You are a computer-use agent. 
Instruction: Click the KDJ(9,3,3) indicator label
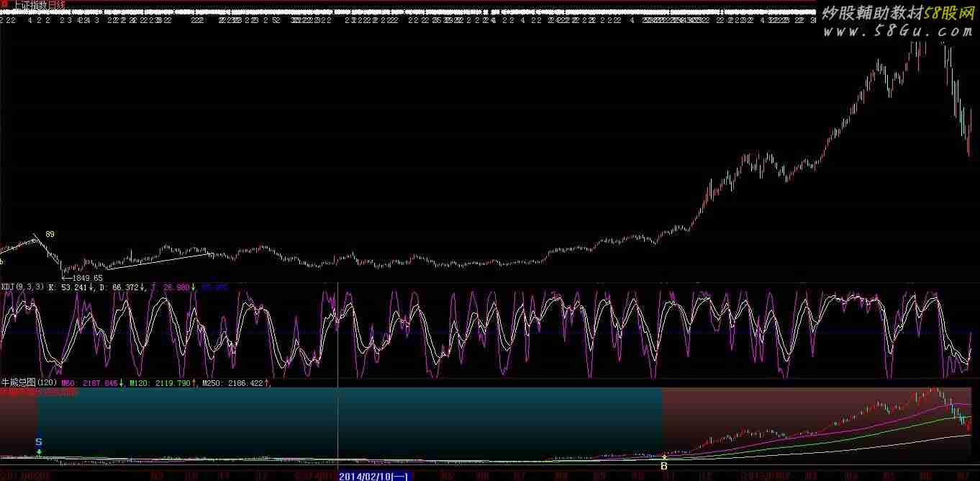point(22,287)
